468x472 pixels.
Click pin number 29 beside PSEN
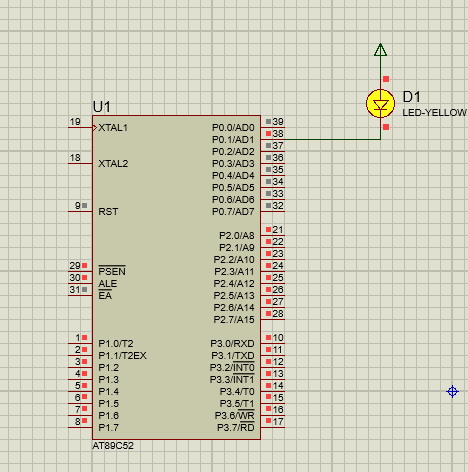tap(75, 266)
